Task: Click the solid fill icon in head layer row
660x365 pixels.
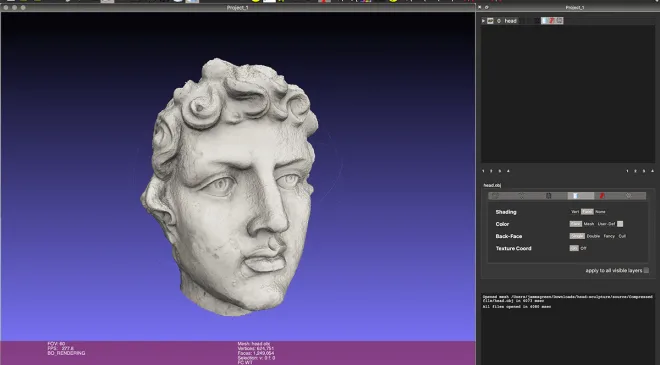Action: (x=545, y=20)
